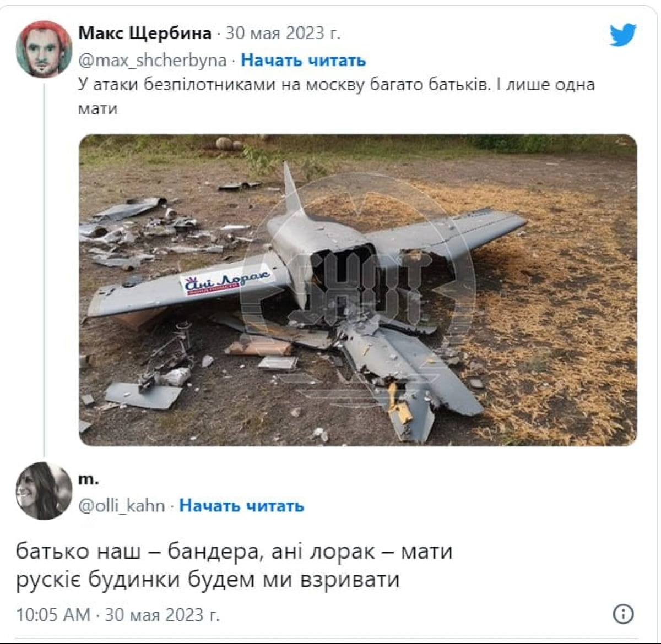Screen dimensions: 661x644
Task: Click the 30 мая 2023 г. header date
Action: coord(283,33)
